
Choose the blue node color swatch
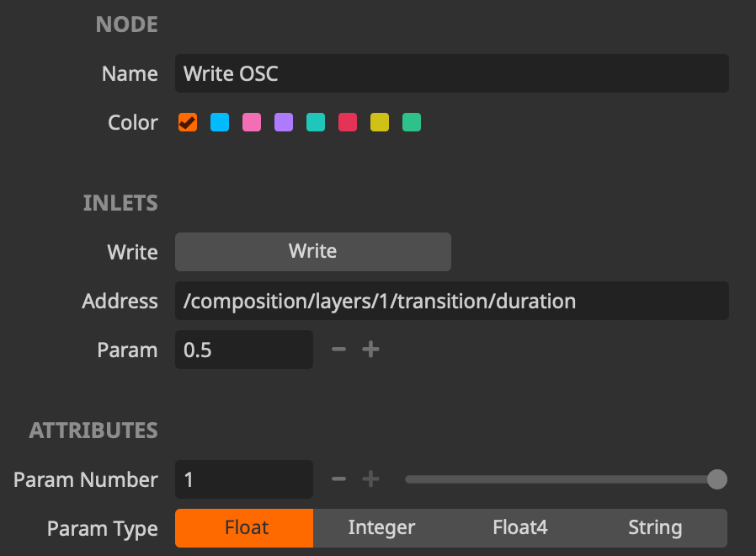pyautogui.click(x=220, y=123)
